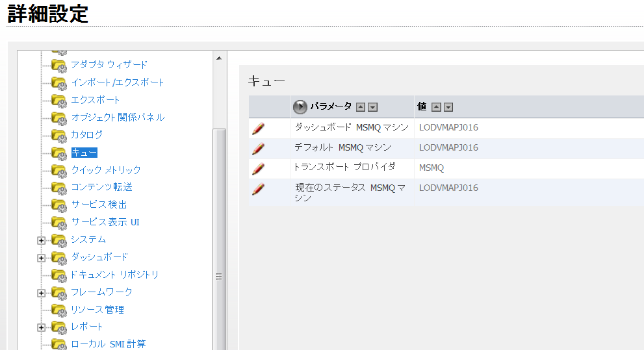Image resolution: width=644 pixels, height=350 pixels.
Task: Click the folder icon beside コンテンツ転送
Action: coord(59,188)
